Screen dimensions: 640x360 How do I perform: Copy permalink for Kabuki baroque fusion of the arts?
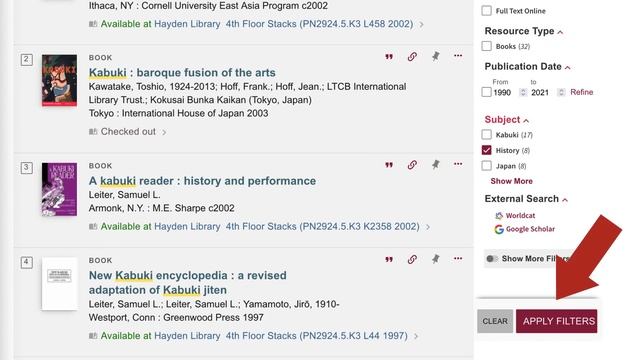click(x=412, y=56)
